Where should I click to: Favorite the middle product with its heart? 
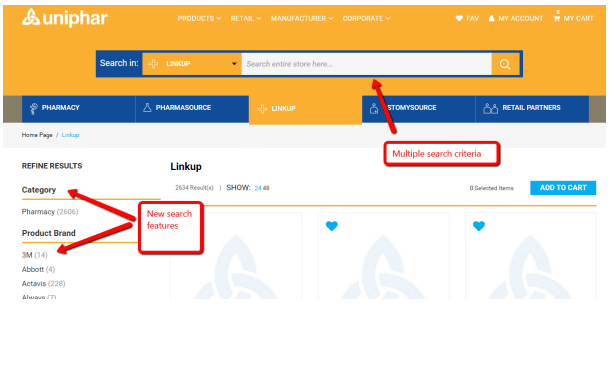[332, 226]
